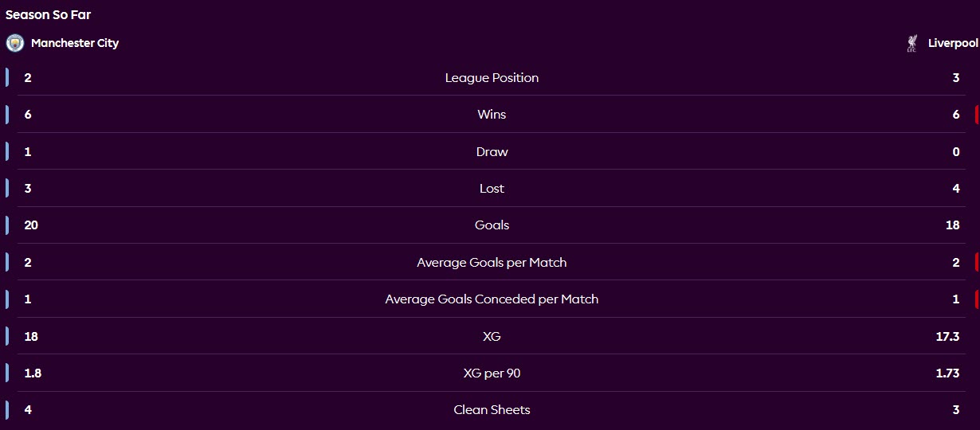Click Average Goals Conceded per Match label
The image size is (980, 430).
point(492,299)
